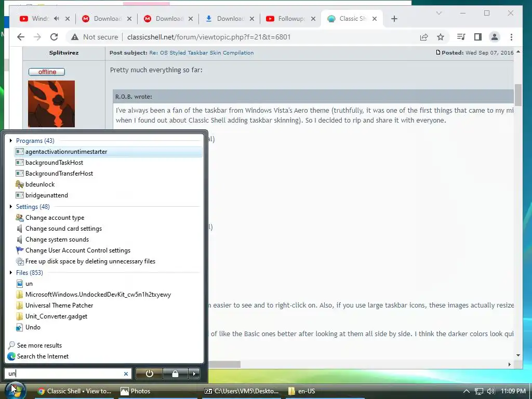Share this page via share icon

424,37
